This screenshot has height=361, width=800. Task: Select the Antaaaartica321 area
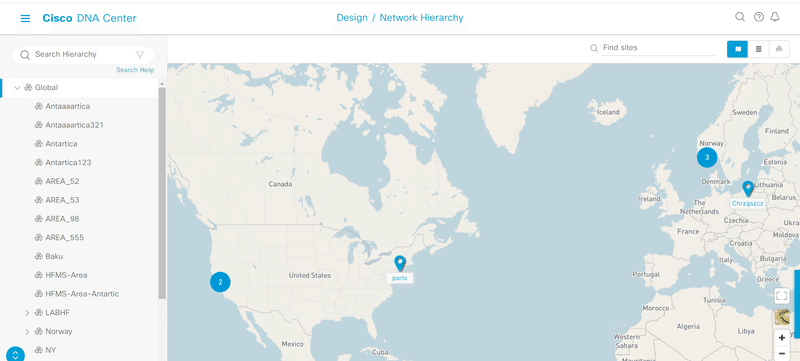click(x=74, y=125)
